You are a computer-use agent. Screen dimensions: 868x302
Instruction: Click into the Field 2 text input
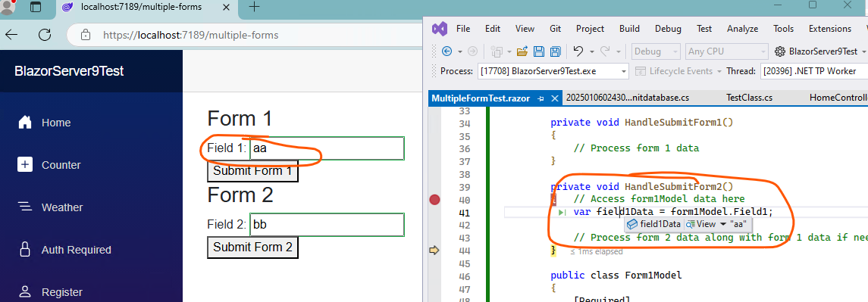pos(327,225)
